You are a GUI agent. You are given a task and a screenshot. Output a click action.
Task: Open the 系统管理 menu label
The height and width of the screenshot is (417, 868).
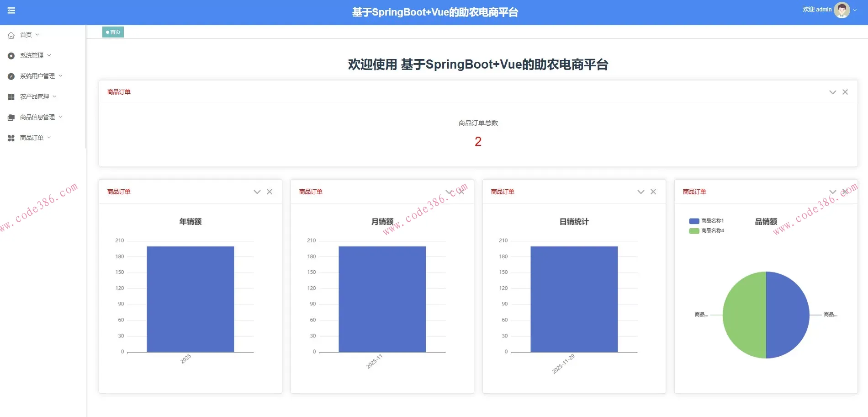coord(32,55)
